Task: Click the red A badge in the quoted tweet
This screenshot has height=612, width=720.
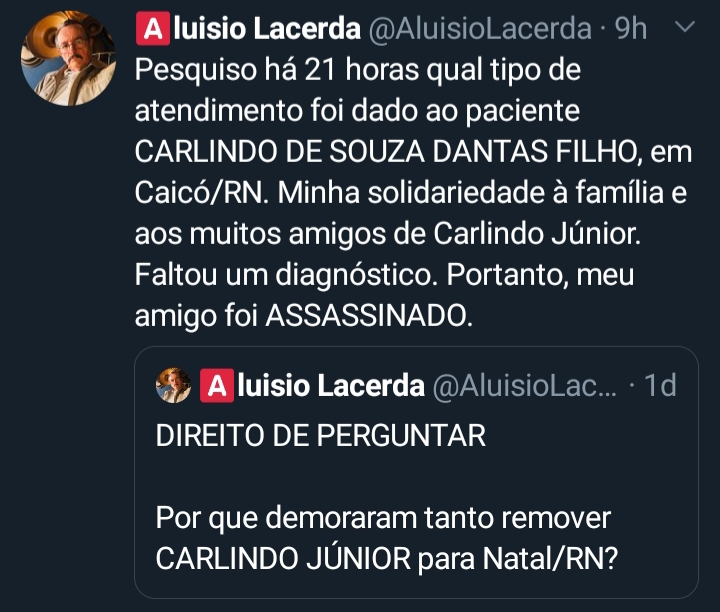Action: point(215,385)
